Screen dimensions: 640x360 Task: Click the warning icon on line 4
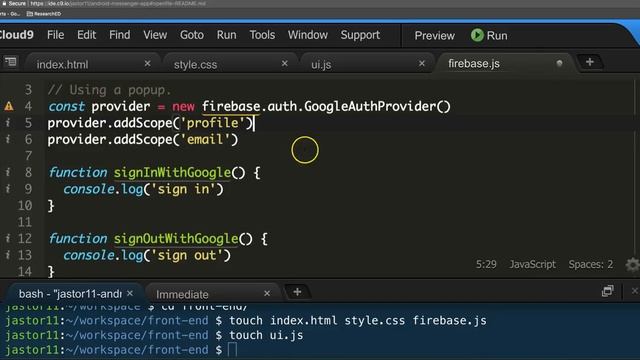pyautogui.click(x=9, y=107)
